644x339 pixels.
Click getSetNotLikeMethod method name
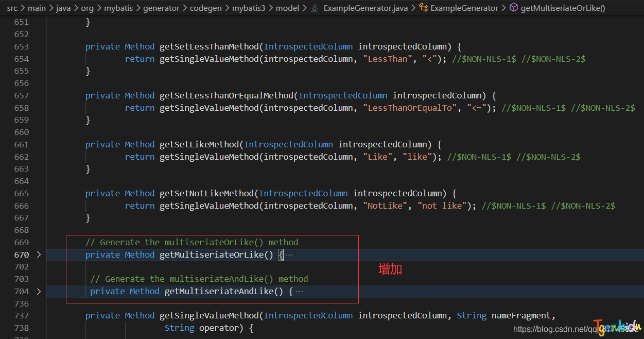207,193
